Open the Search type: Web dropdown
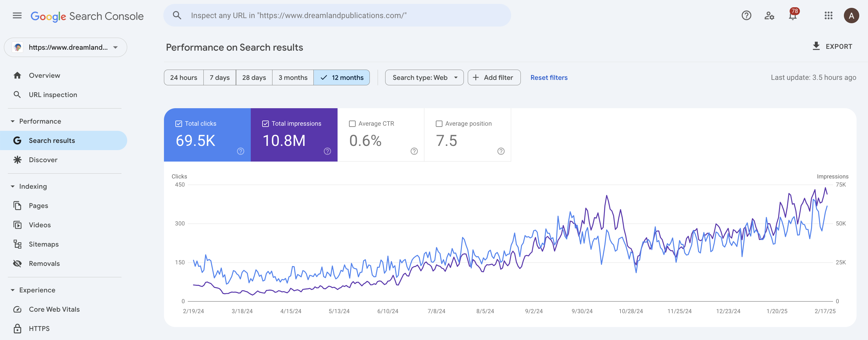This screenshot has width=868, height=340. [424, 77]
